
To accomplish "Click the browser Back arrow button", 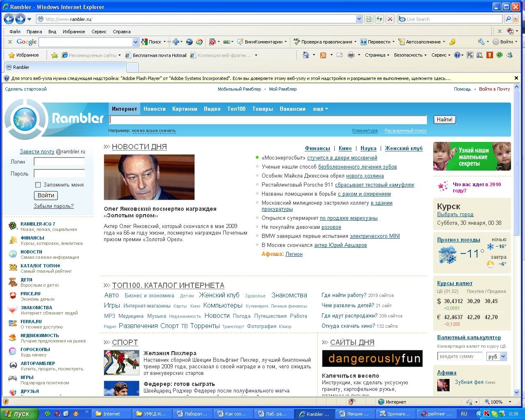I will [9, 19].
